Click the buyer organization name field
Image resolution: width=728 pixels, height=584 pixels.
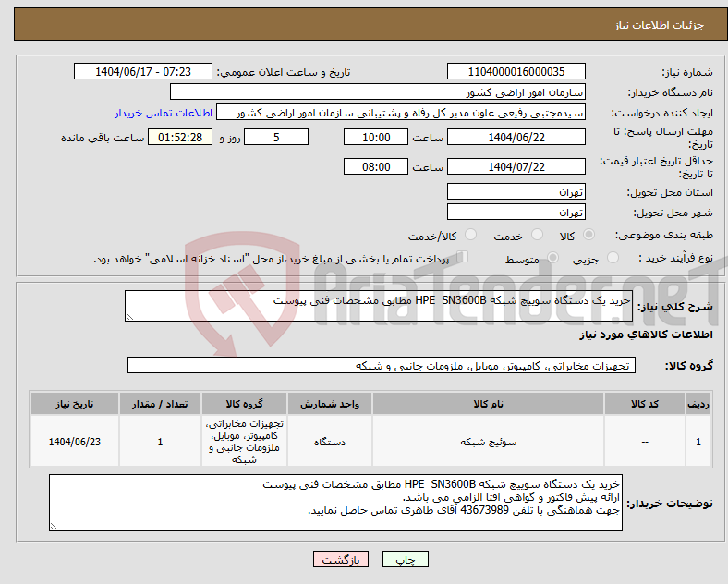point(378,91)
